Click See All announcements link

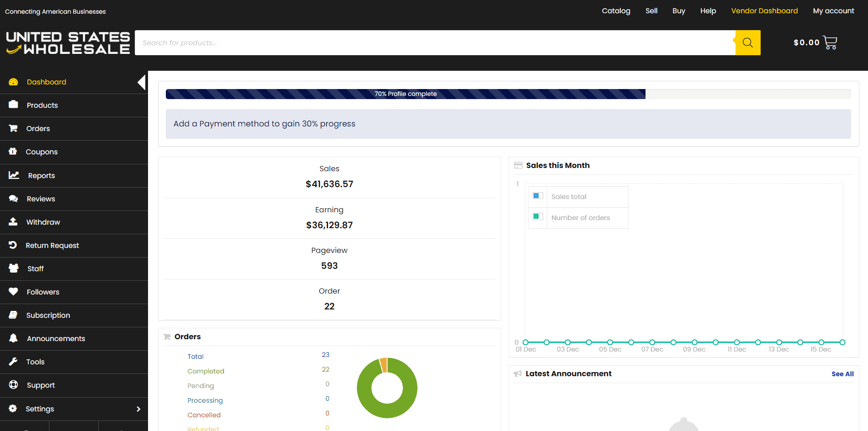(x=842, y=374)
